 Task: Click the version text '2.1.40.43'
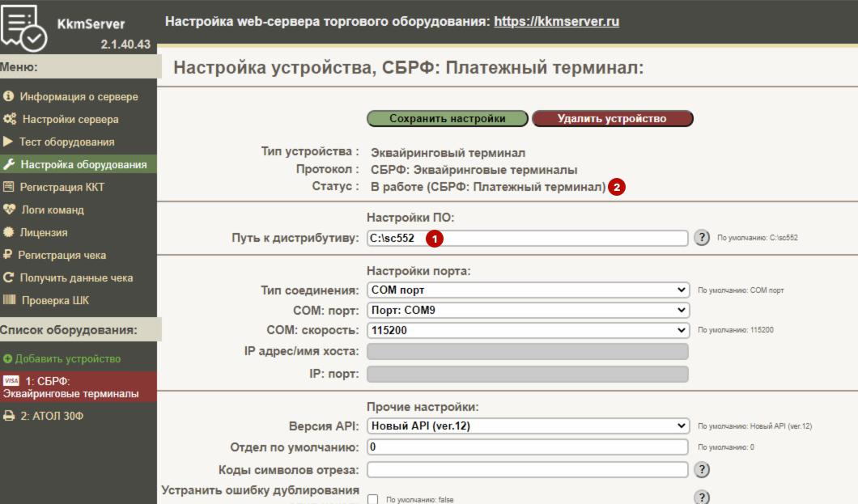coord(125,44)
